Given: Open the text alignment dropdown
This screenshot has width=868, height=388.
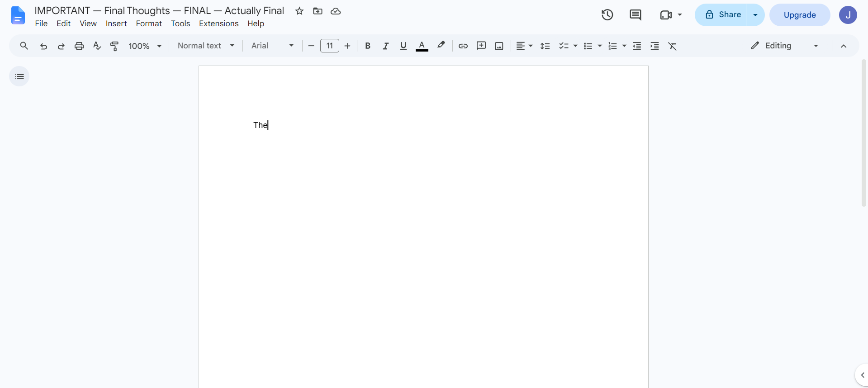Looking at the screenshot, I should coord(525,46).
